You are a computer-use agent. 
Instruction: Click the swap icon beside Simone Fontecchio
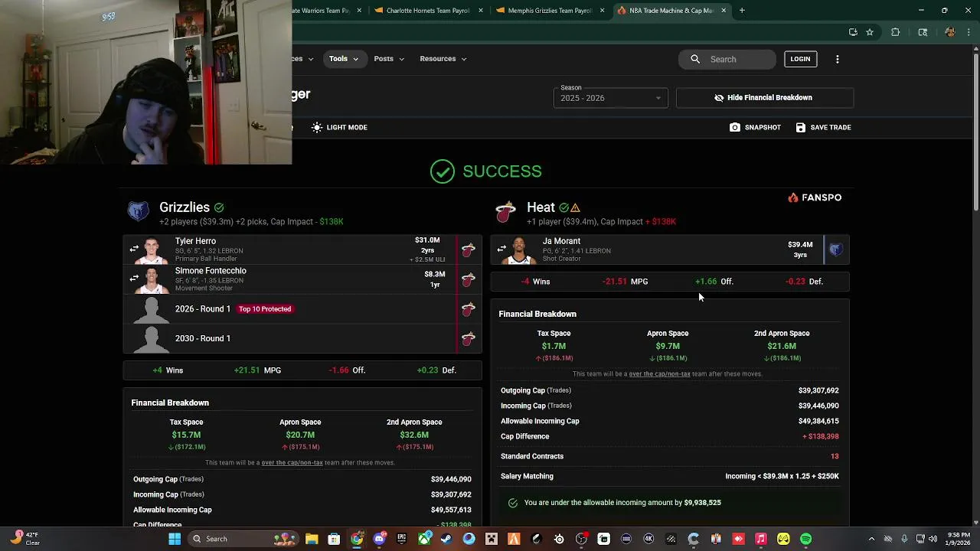coord(134,279)
